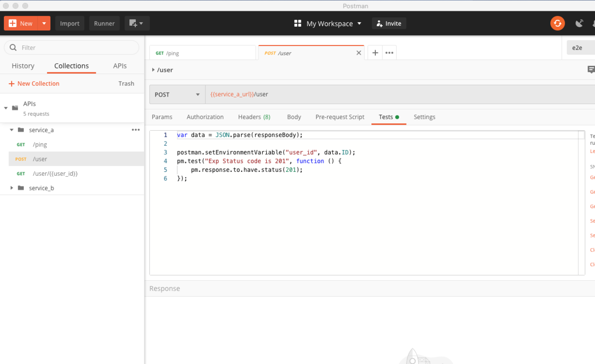Collapse the service_a folder arrow
Screen dimensions: 595x364
point(11,130)
